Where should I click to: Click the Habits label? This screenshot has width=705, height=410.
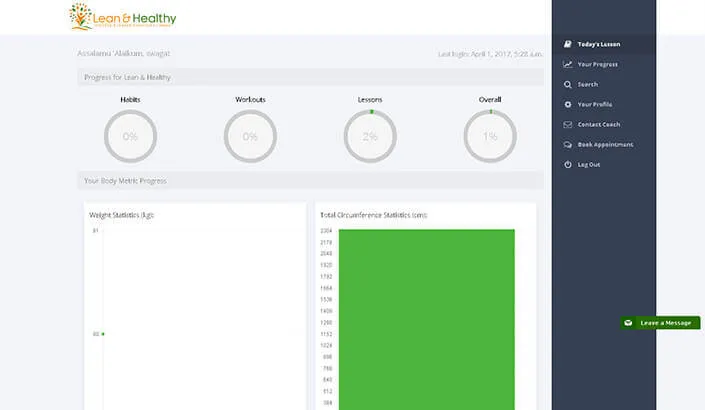click(x=130, y=100)
